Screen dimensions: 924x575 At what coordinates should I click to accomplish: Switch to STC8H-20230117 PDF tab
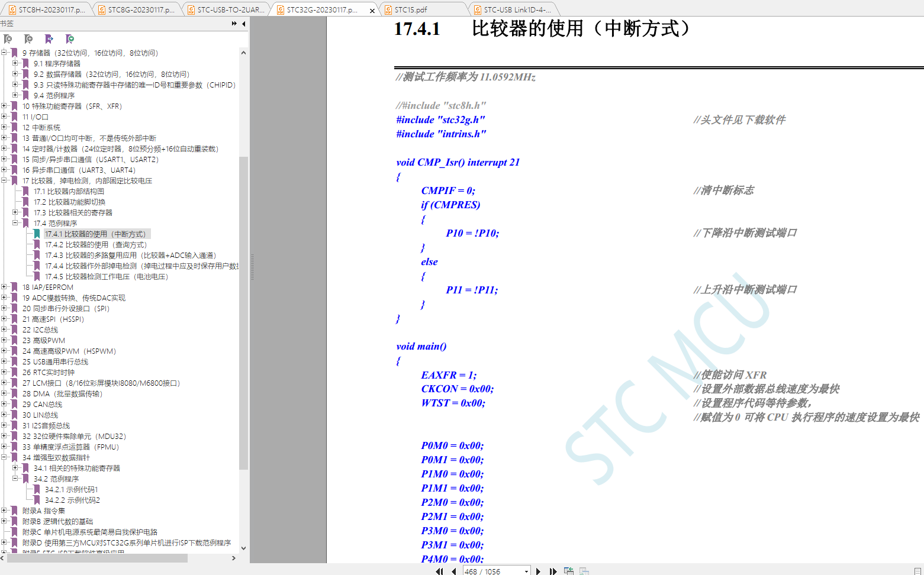point(47,9)
